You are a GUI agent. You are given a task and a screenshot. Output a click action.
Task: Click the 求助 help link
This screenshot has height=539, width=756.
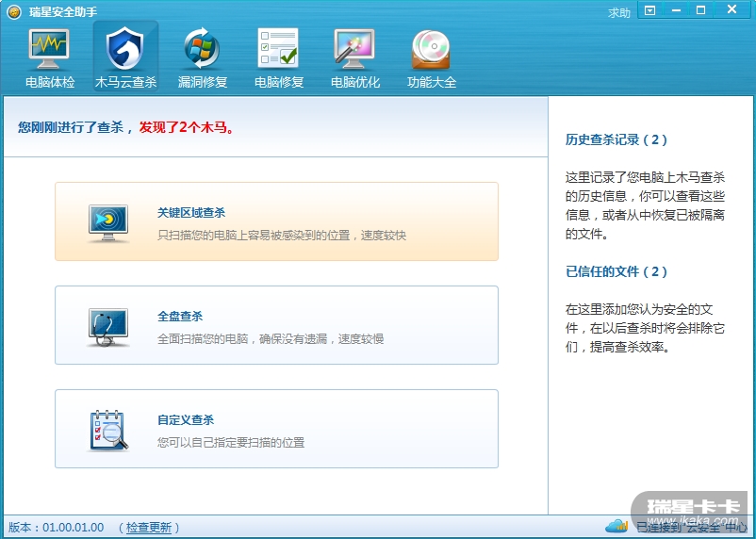point(619,13)
